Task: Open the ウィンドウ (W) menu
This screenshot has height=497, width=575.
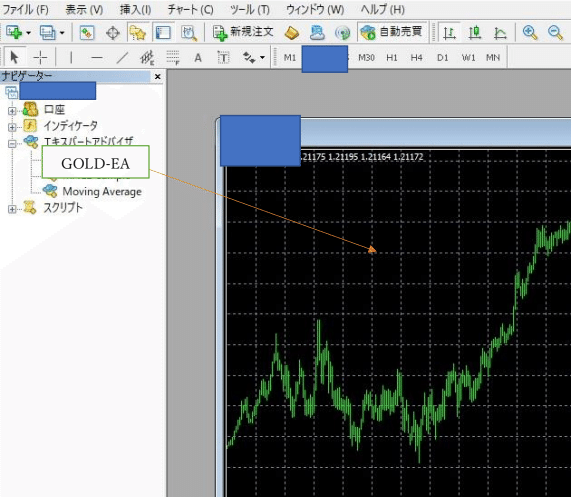Action: [x=315, y=9]
